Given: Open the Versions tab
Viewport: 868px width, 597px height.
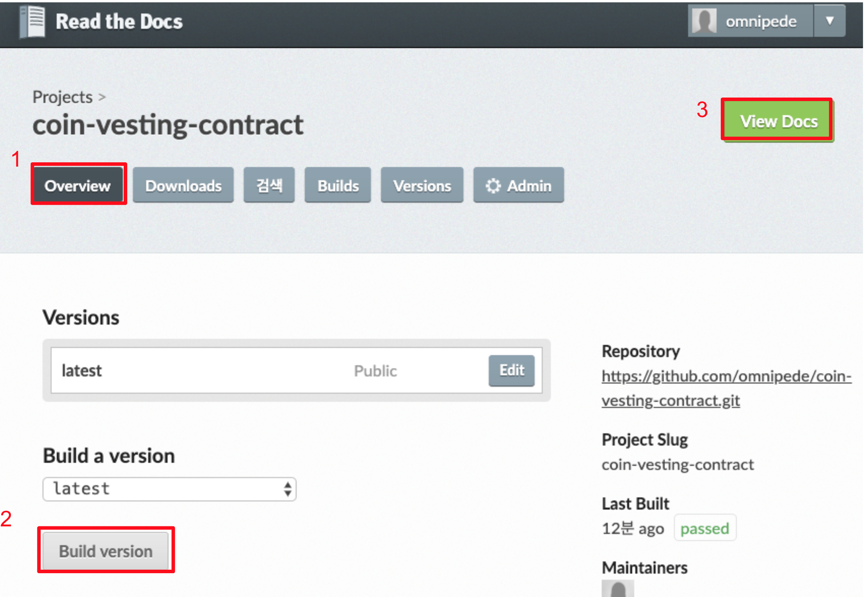Looking at the screenshot, I should pyautogui.click(x=422, y=185).
